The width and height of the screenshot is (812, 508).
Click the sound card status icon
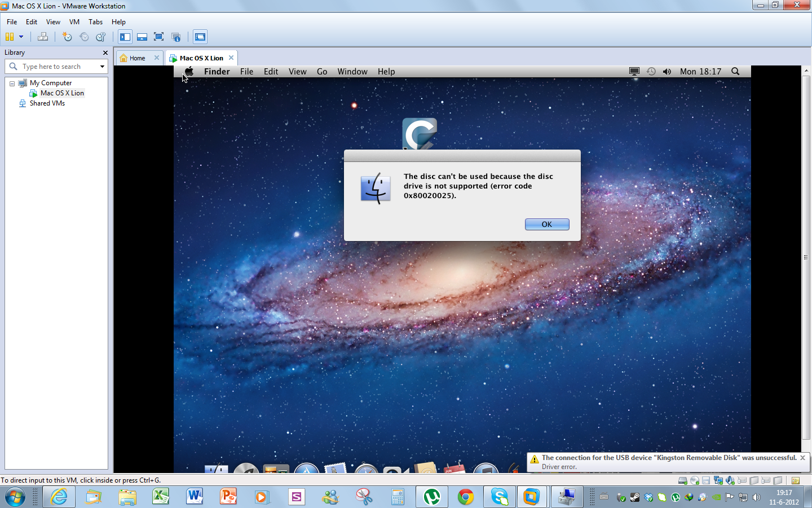[x=730, y=480]
